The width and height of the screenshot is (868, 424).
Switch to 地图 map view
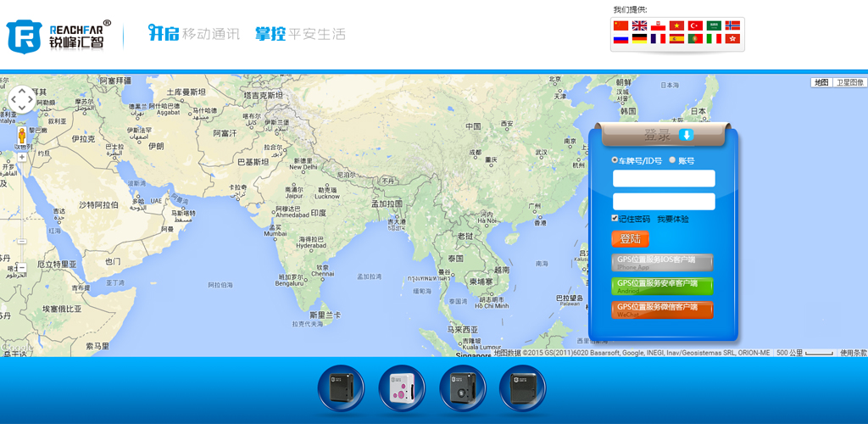click(x=821, y=82)
